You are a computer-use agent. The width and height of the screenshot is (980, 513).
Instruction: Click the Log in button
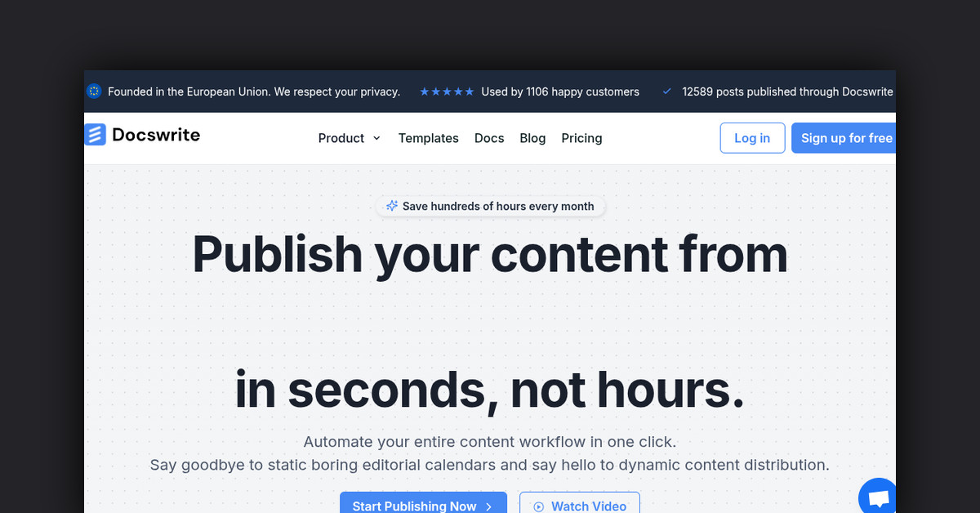click(x=752, y=138)
